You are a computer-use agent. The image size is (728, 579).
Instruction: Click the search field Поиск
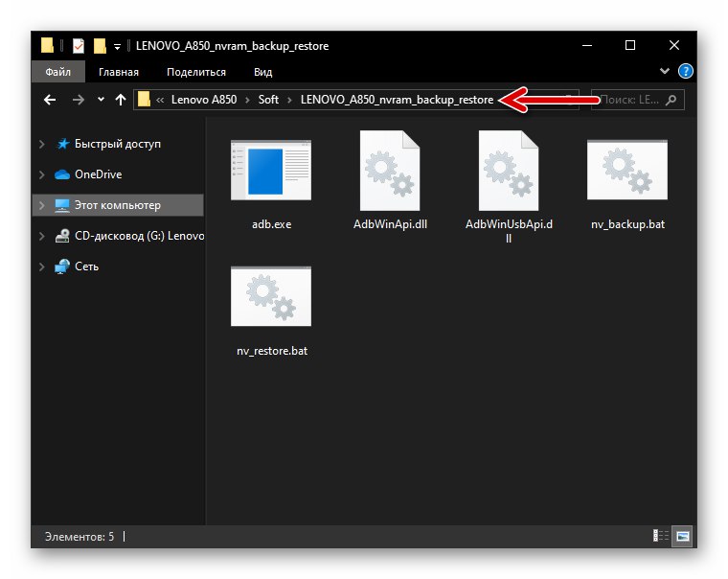(x=637, y=100)
